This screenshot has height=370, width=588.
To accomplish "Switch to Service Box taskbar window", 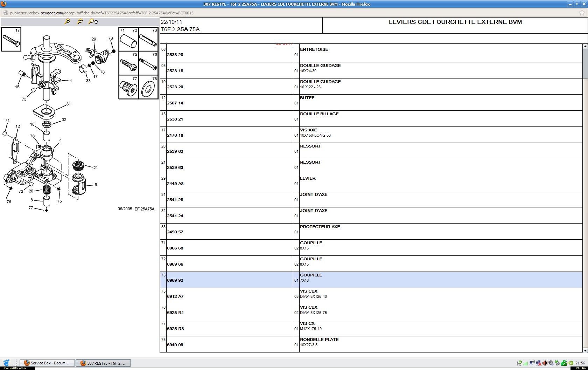I will click(47, 363).
